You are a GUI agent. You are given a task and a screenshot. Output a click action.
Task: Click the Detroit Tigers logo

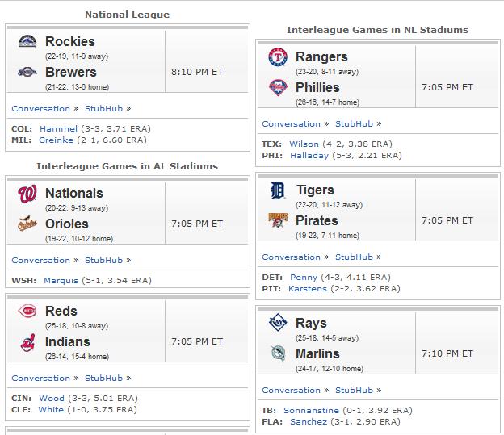278,190
